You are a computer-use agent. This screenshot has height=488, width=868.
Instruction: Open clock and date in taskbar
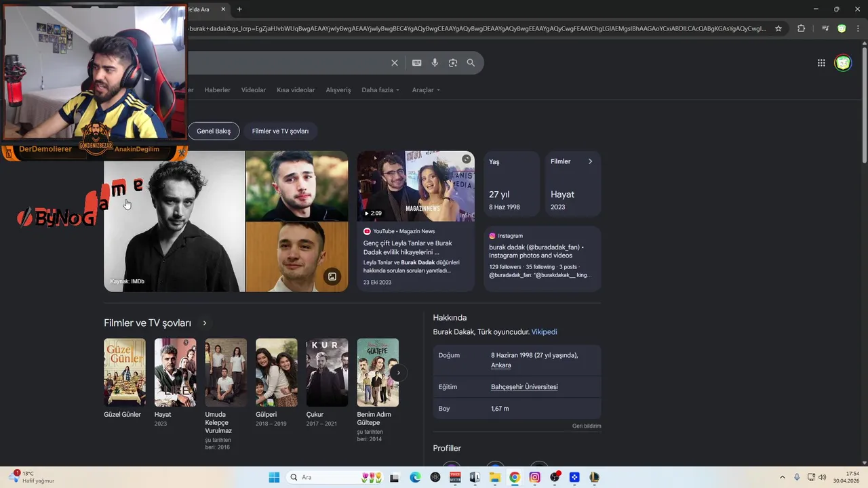846,477
